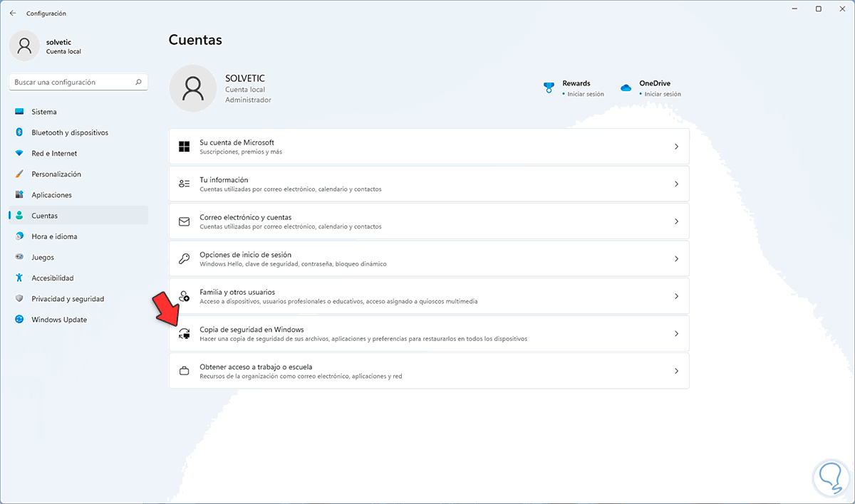
Task: Click the Rewards label text
Action: (576, 83)
